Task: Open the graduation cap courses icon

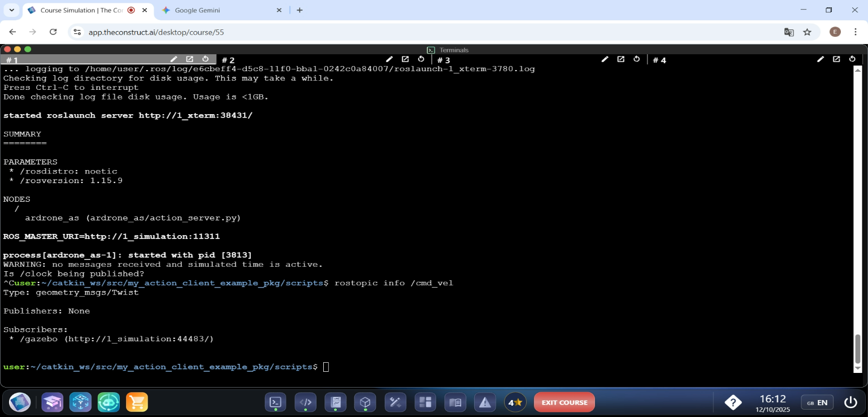Action: tap(53, 402)
